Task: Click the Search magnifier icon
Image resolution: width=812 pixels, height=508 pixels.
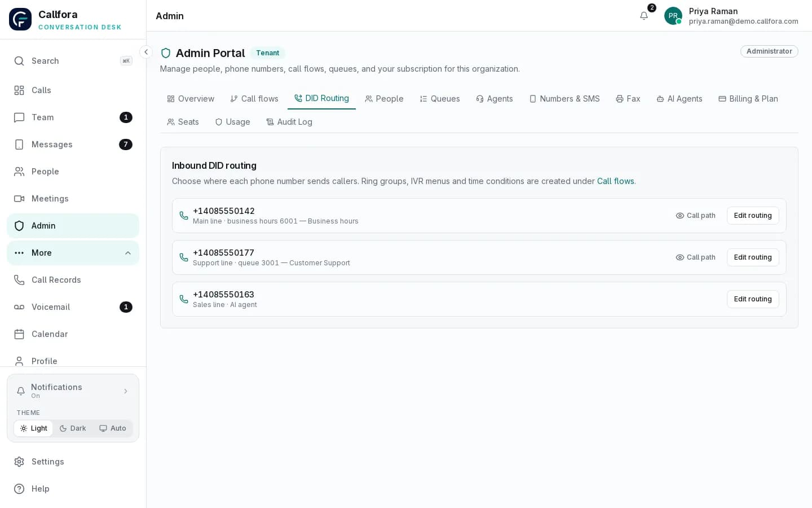Action: point(19,61)
